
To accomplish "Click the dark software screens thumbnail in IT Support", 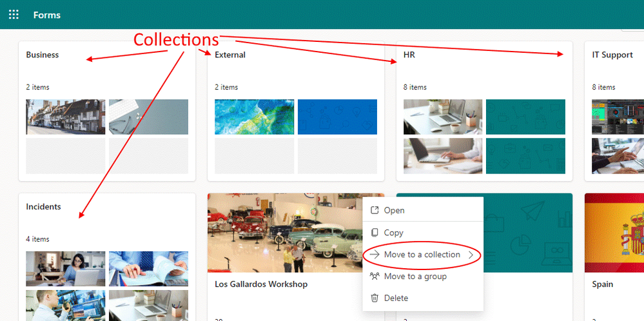I will (x=618, y=117).
